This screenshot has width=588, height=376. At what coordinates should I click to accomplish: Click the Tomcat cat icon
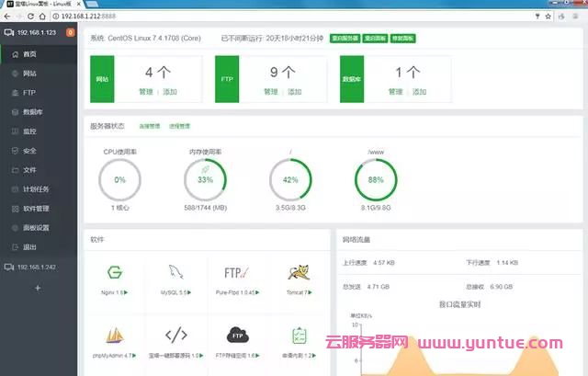(298, 273)
